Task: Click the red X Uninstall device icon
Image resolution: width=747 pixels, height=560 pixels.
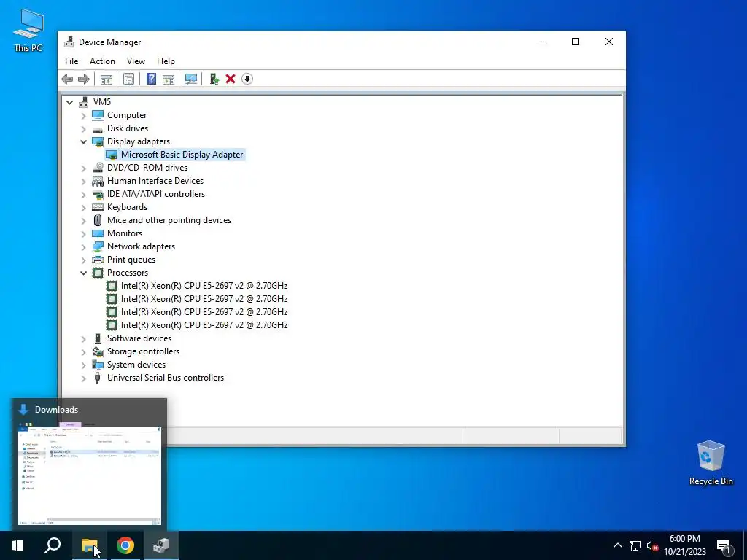Action: coord(231,79)
